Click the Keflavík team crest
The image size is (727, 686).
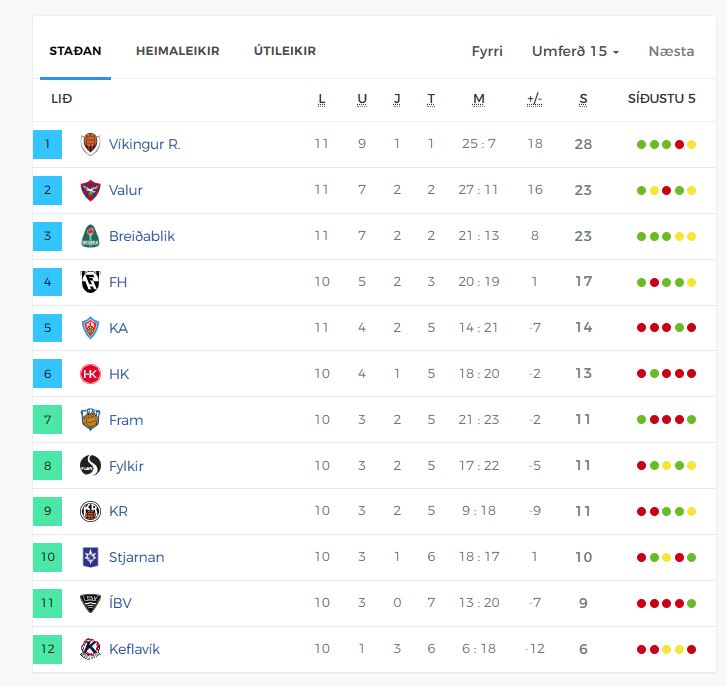point(91,649)
